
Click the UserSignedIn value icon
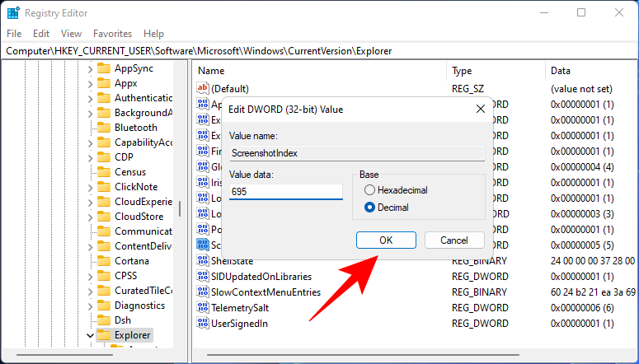[204, 323]
